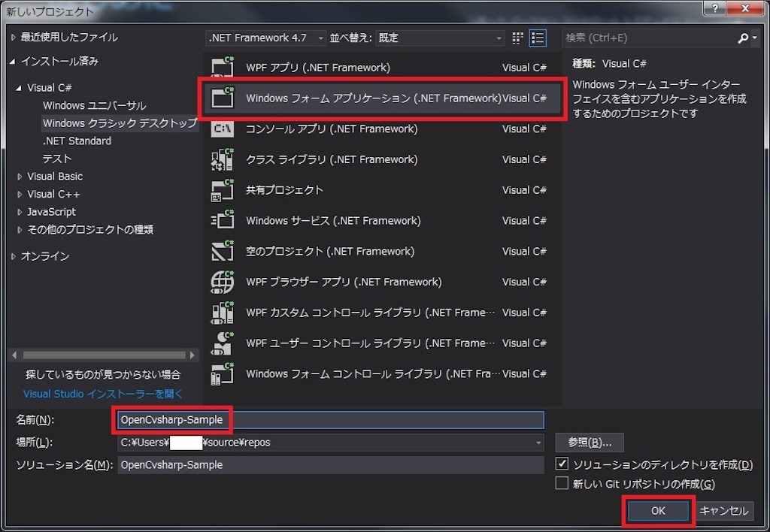Screen dimensions: 770x532
Task: Click the Windows フォーム コントロール ライブラリ icon
Action: [223, 373]
